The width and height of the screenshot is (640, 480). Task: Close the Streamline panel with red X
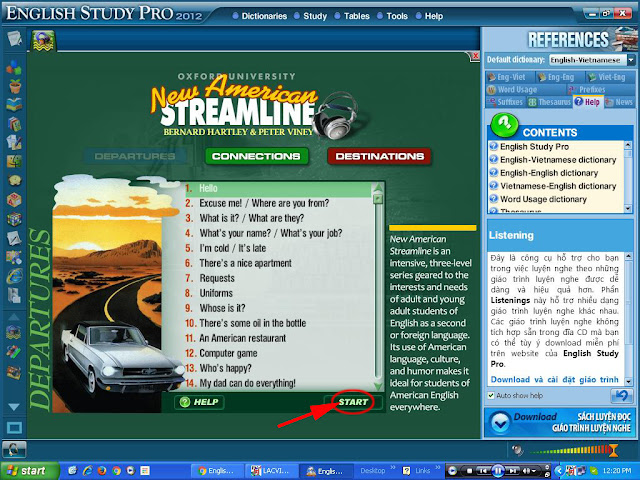pyautogui.click(x=475, y=56)
